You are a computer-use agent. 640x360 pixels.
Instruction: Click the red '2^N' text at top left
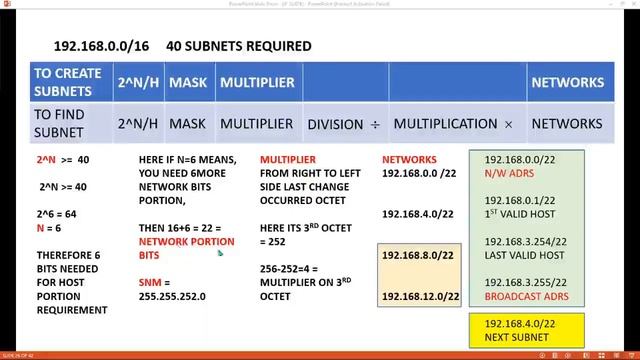point(46,160)
